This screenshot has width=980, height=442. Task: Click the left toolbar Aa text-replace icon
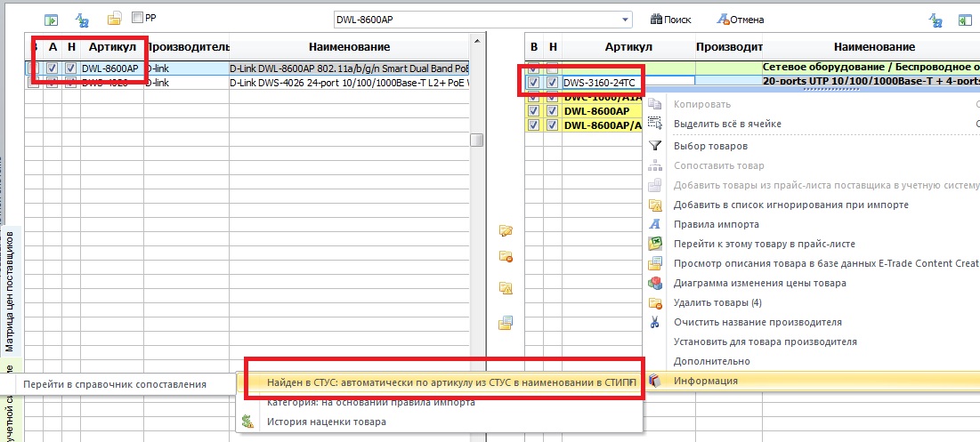[x=82, y=20]
